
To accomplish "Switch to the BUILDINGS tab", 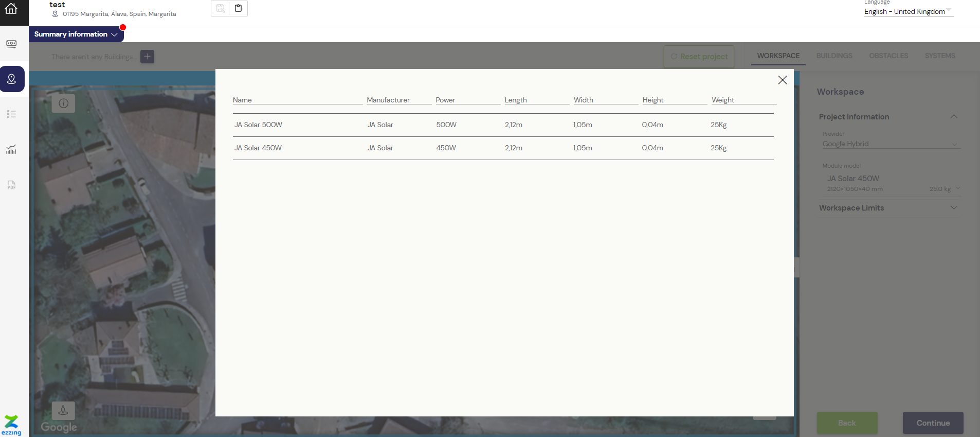I will (834, 56).
